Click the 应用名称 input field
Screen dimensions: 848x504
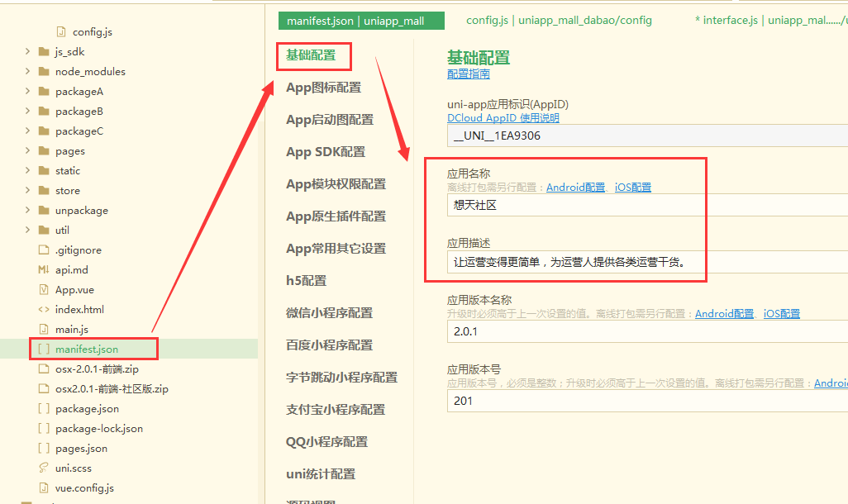point(647,205)
